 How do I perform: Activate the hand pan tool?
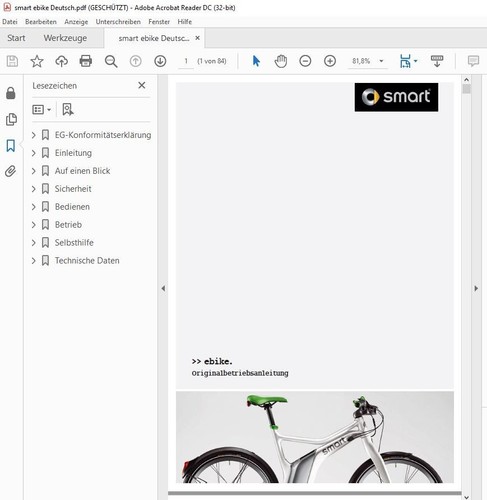[281, 61]
